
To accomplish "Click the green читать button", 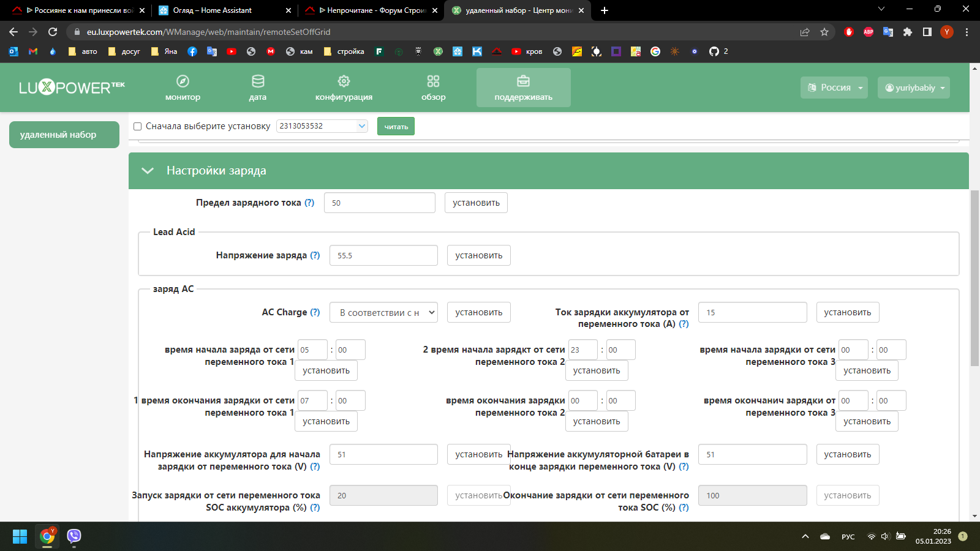I will click(396, 126).
